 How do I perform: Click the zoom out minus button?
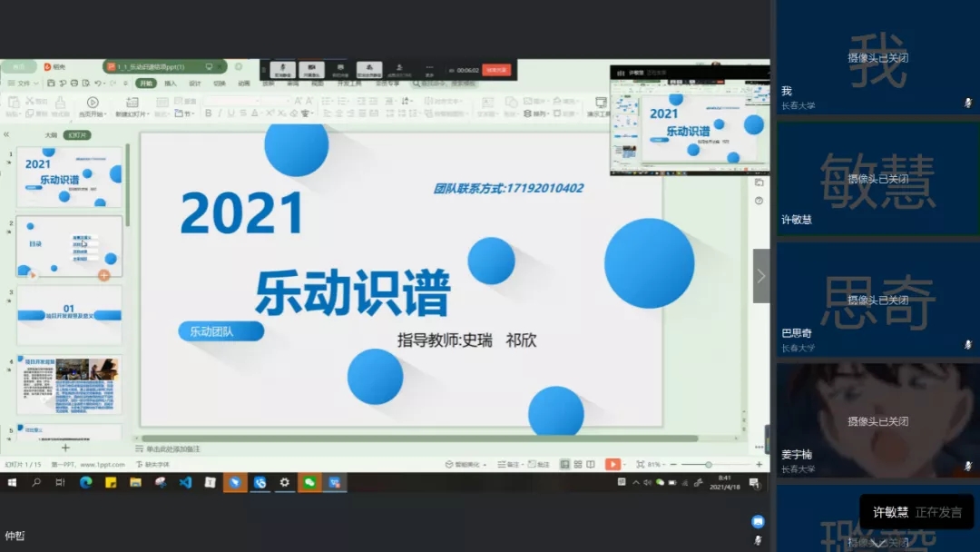pyautogui.click(x=673, y=465)
